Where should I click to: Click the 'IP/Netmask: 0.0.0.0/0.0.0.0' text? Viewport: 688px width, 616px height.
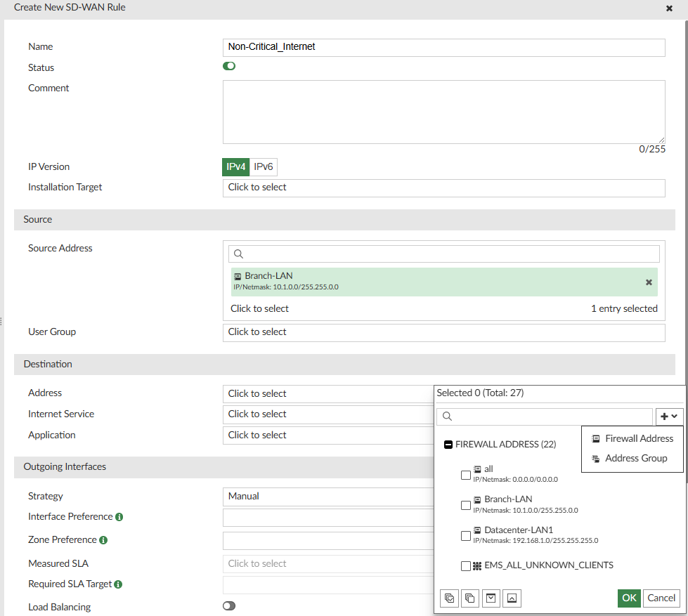coord(515,480)
